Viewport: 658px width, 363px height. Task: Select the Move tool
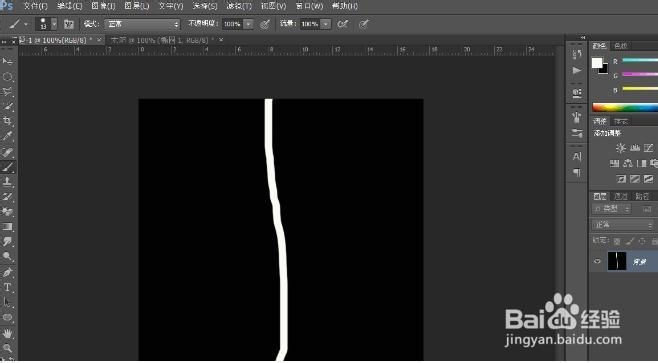[x=7, y=61]
